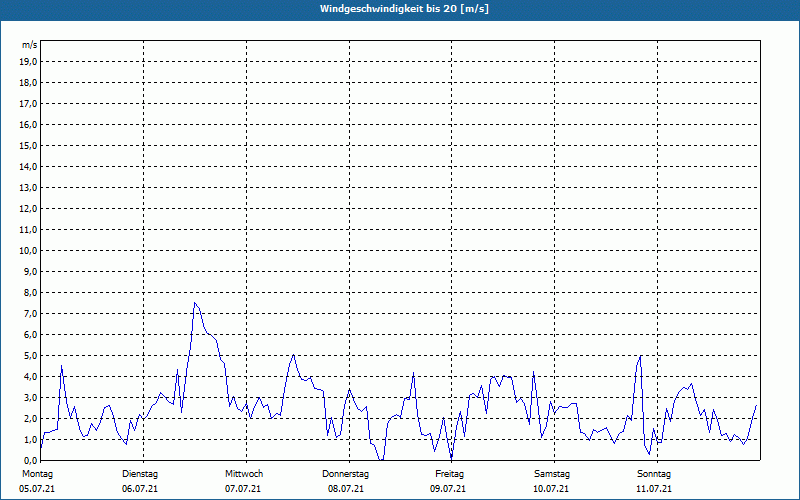Viewport: 800px width, 500px height.
Task: Select the 8,0 y-axis value
Action: point(29,292)
